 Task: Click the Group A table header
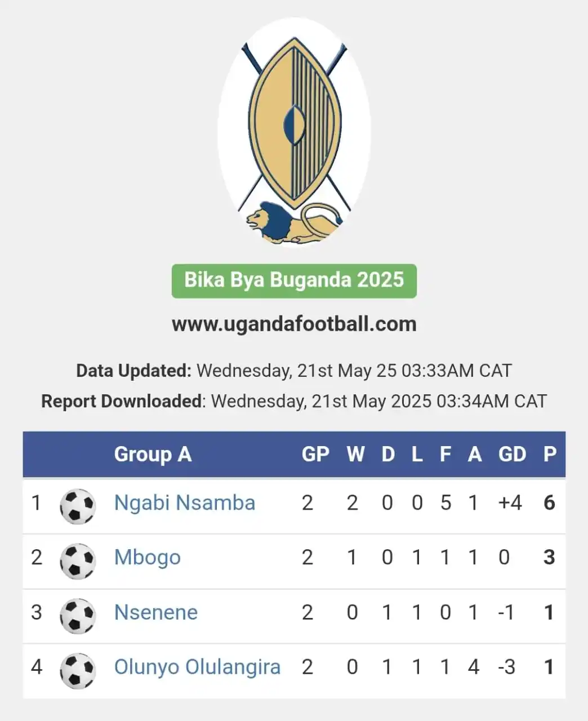point(153,454)
